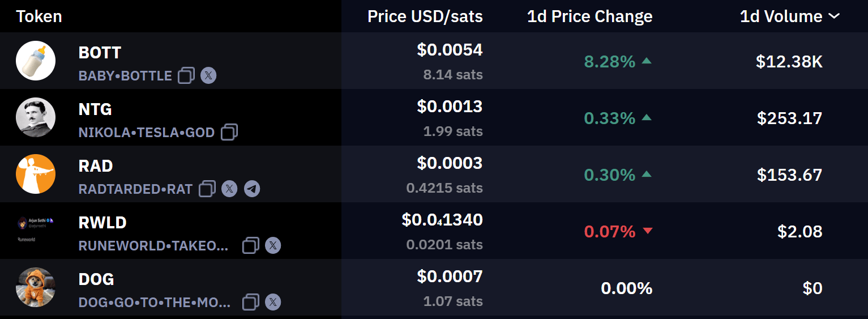Open the RAD token's Telegram link

[x=252, y=189]
